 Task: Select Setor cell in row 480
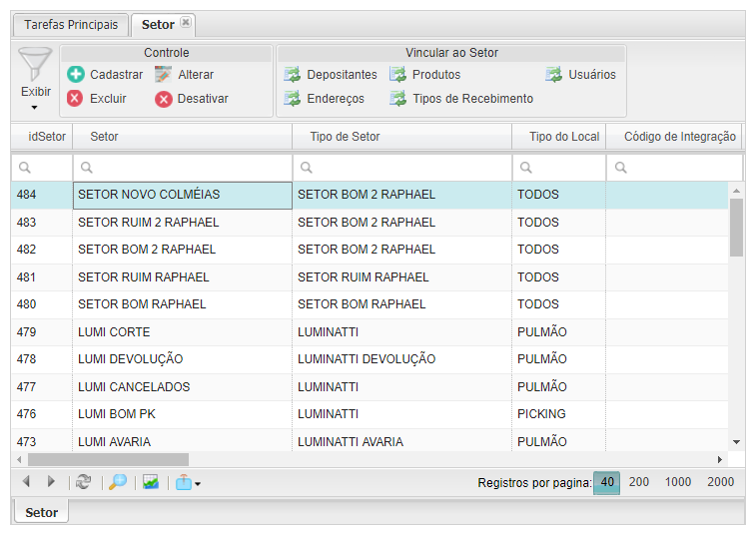coord(182,304)
